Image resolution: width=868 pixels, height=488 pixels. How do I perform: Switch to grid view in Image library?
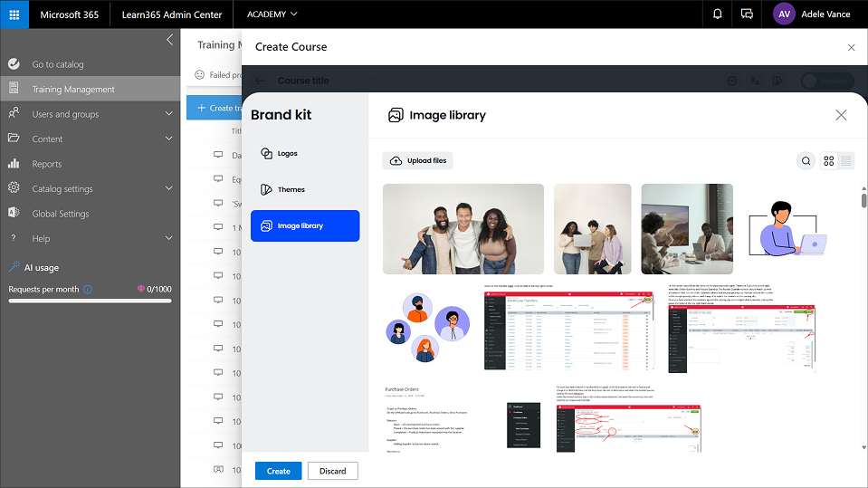[x=828, y=161]
